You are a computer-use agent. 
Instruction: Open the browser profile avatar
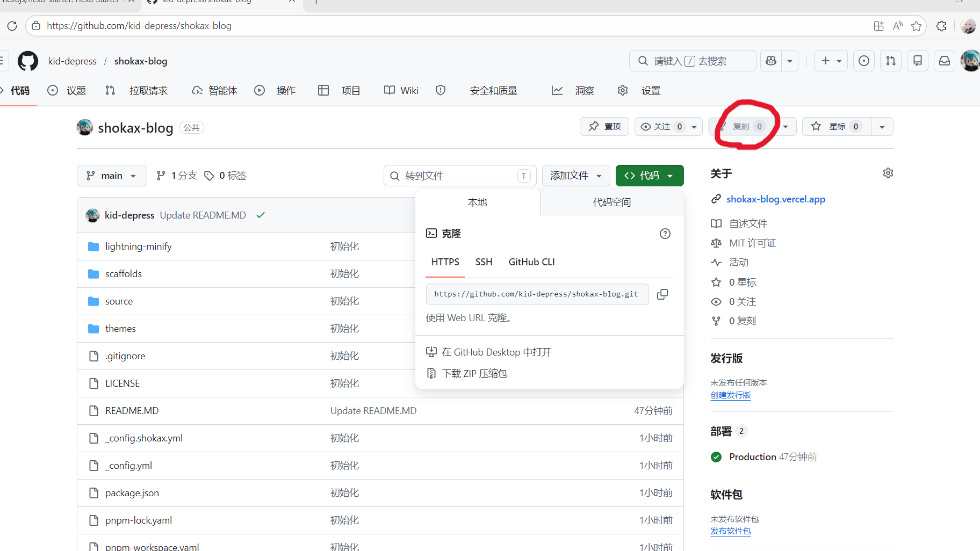[968, 26]
